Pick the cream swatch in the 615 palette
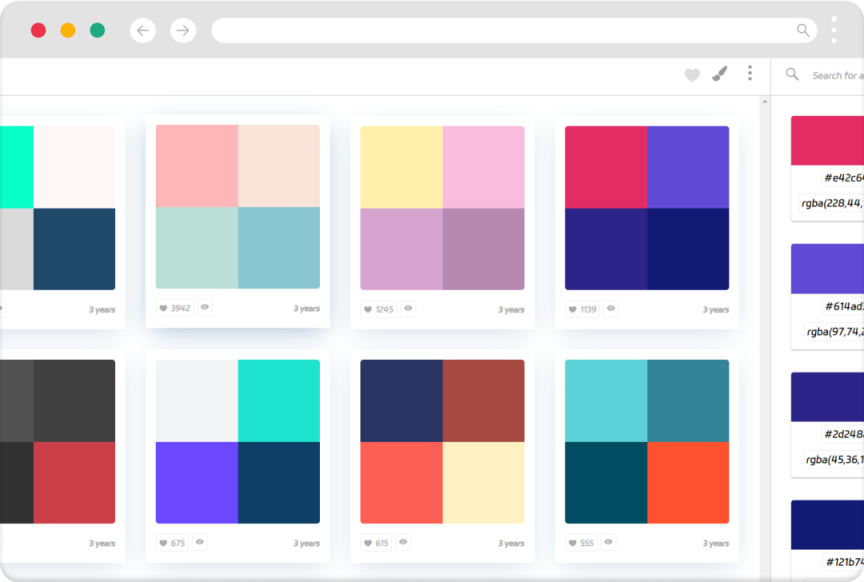864x582 pixels. coord(483,483)
